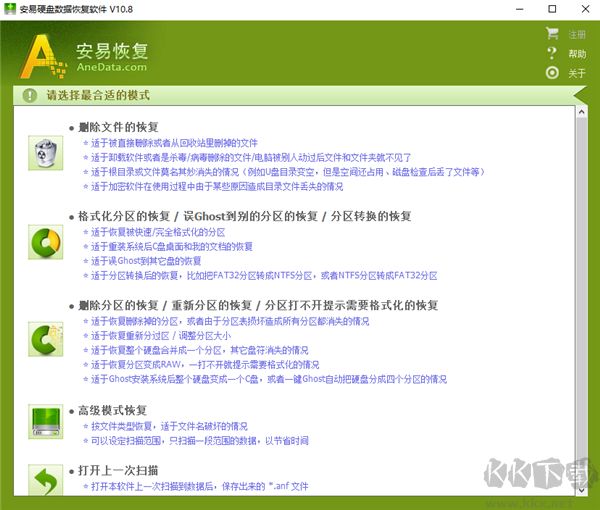Click the 注册 menu label
The image size is (600, 510).
(577, 34)
